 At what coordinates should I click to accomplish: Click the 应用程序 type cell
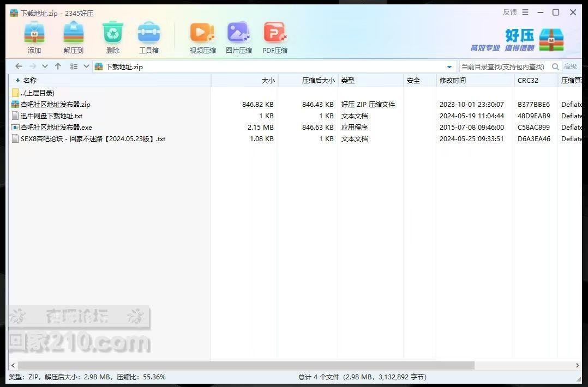click(x=355, y=128)
